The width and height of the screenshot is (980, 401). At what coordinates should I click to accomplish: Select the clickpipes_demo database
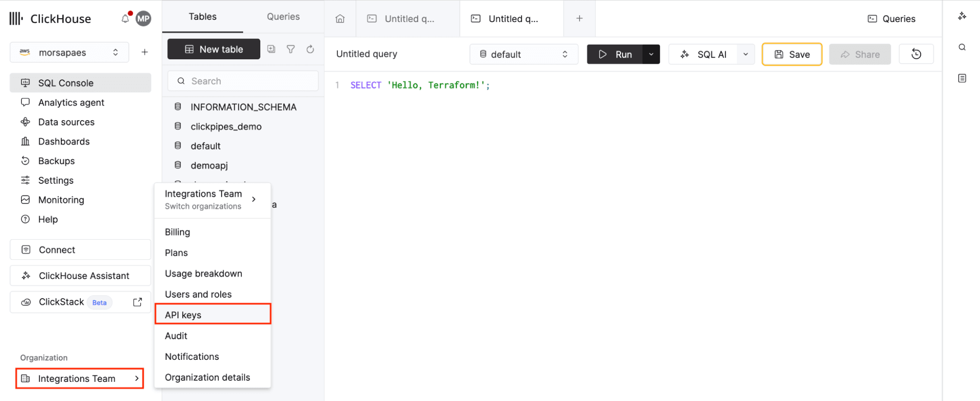pos(226,126)
